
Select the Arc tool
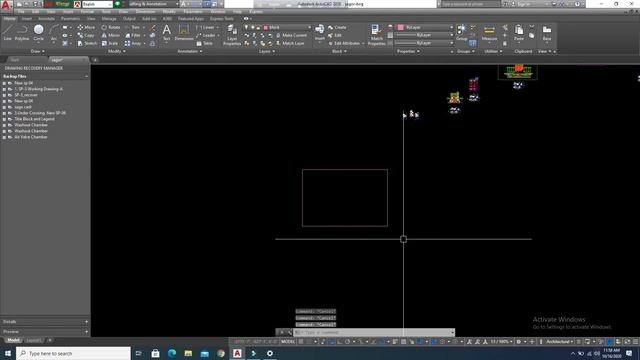point(53,32)
